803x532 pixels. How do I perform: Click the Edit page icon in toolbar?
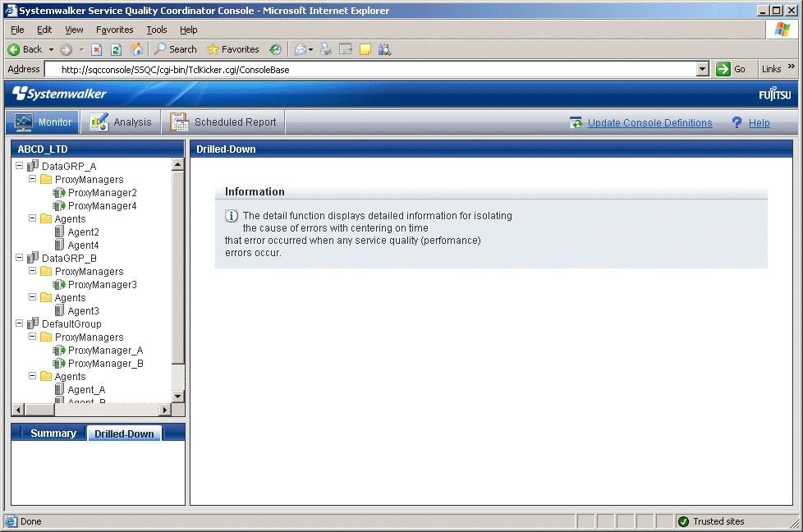[x=346, y=49]
